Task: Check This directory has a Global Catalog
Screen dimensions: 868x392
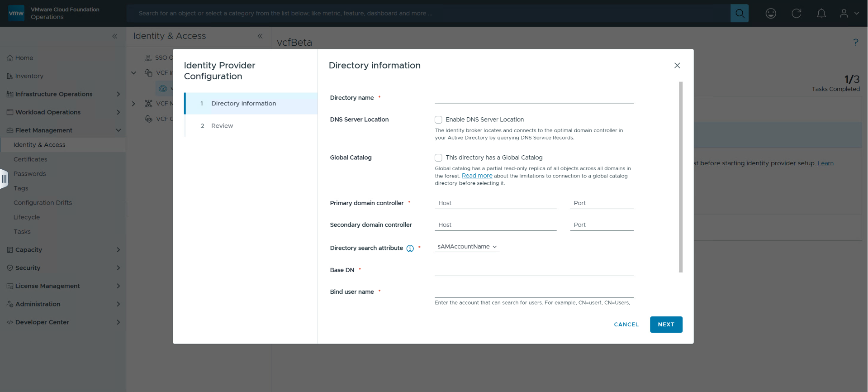Action: click(x=438, y=158)
